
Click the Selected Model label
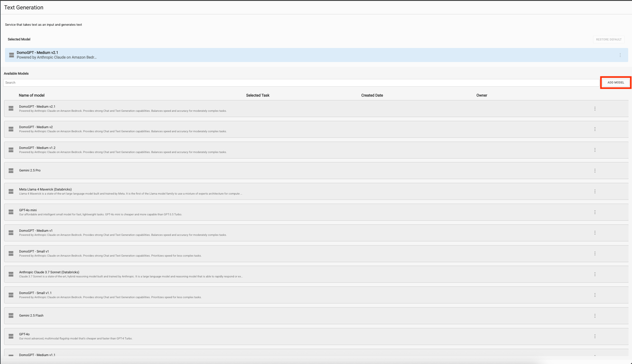click(19, 39)
